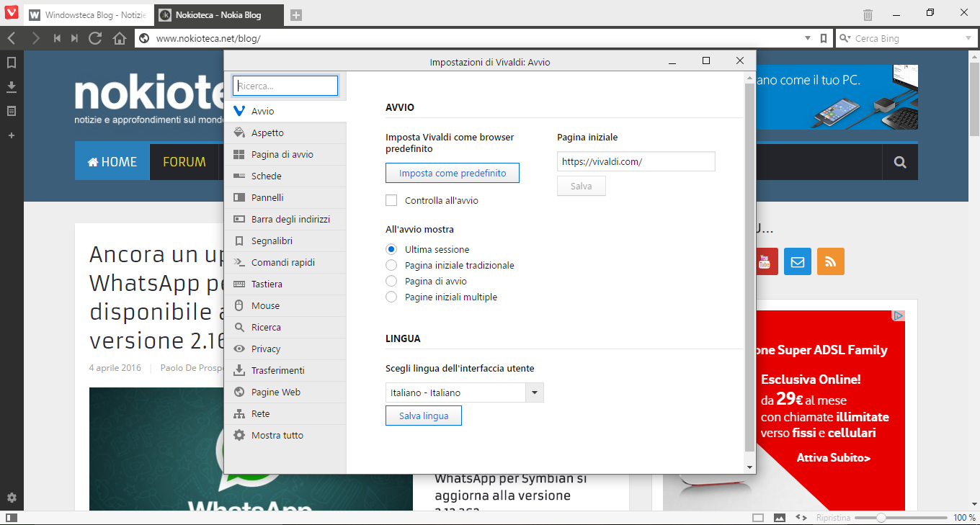Viewport: 980px width, 525px height.
Task: Toggle images icon in the status bar
Action: coord(780,518)
